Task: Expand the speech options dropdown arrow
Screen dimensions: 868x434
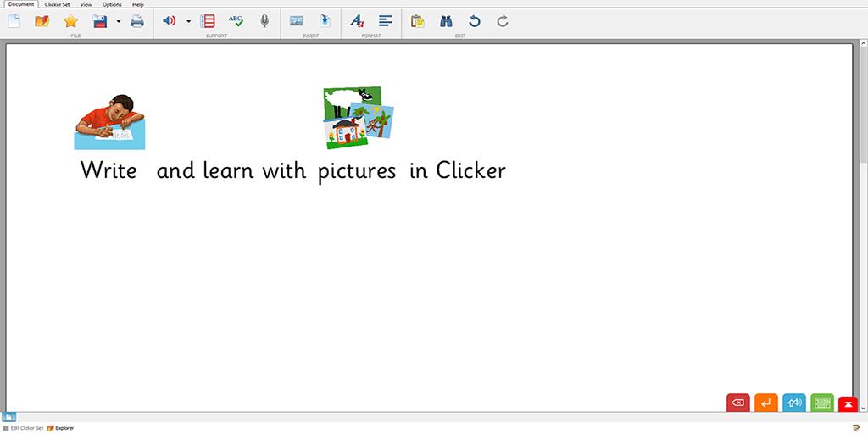Action: pos(188,21)
